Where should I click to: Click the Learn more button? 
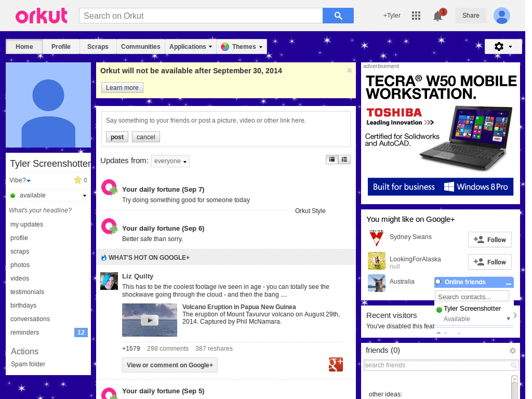(x=122, y=87)
